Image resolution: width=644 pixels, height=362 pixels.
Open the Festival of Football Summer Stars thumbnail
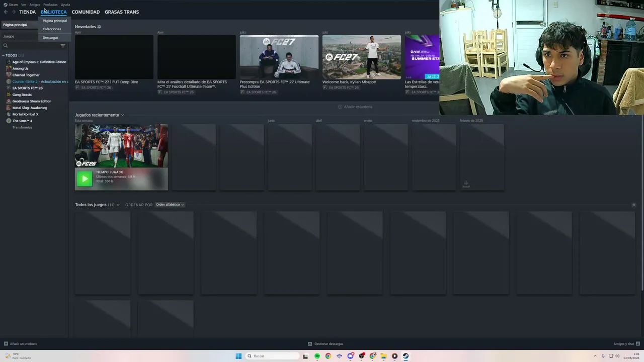click(422, 57)
